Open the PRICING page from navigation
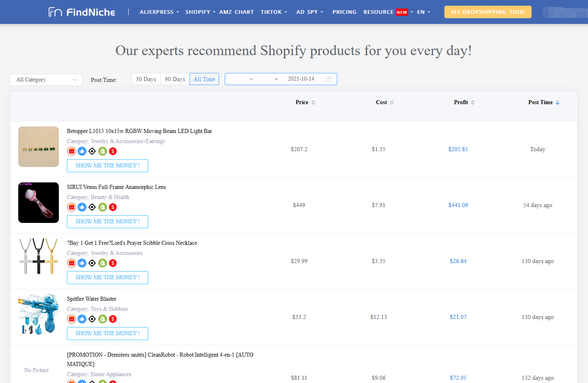The image size is (588, 383). click(x=344, y=12)
